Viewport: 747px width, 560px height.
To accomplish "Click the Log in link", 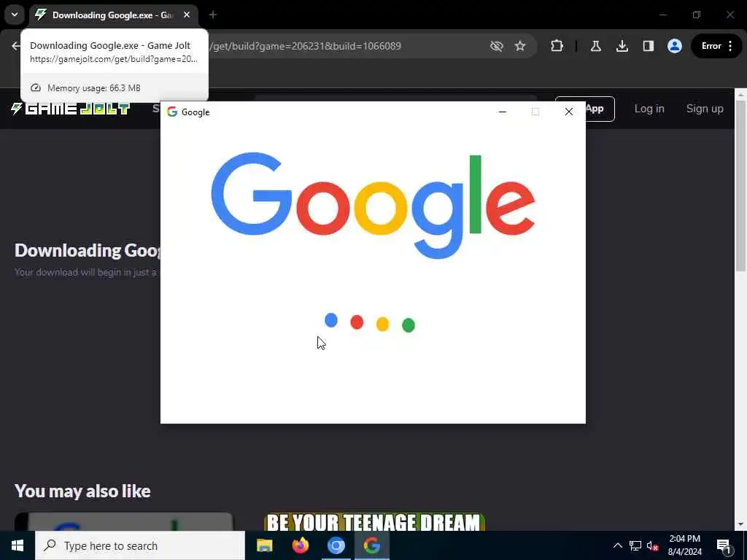I will click(x=649, y=109).
